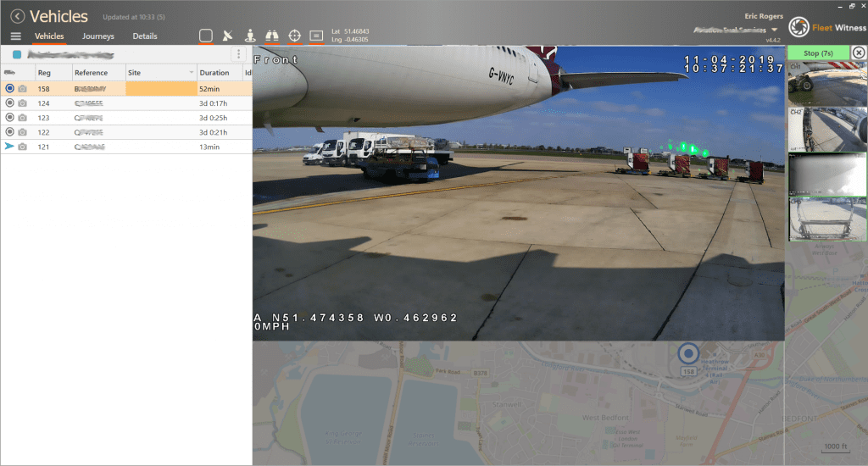868x466 pixels.
Task: Select the fourth camera thumbnail
Action: coord(827,219)
